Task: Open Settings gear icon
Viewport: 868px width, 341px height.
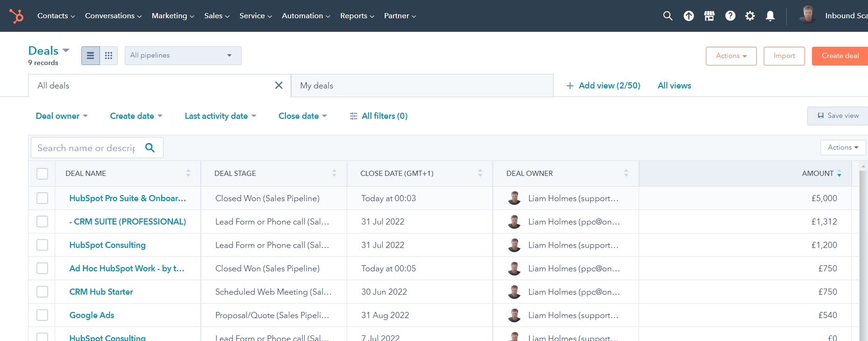Action: click(750, 16)
